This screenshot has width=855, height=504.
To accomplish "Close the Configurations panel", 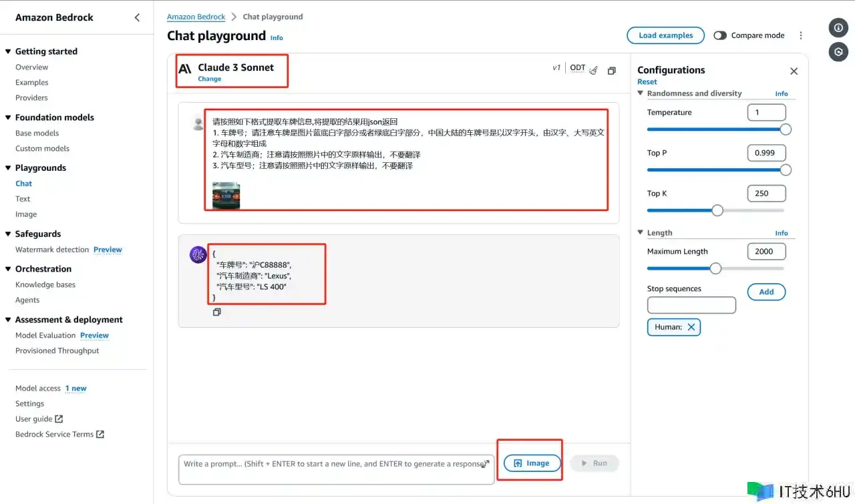I will (x=794, y=71).
